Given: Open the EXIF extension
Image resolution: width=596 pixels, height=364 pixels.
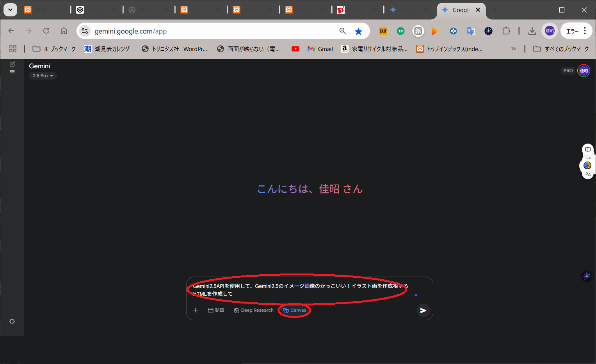Looking at the screenshot, I should pos(383,31).
